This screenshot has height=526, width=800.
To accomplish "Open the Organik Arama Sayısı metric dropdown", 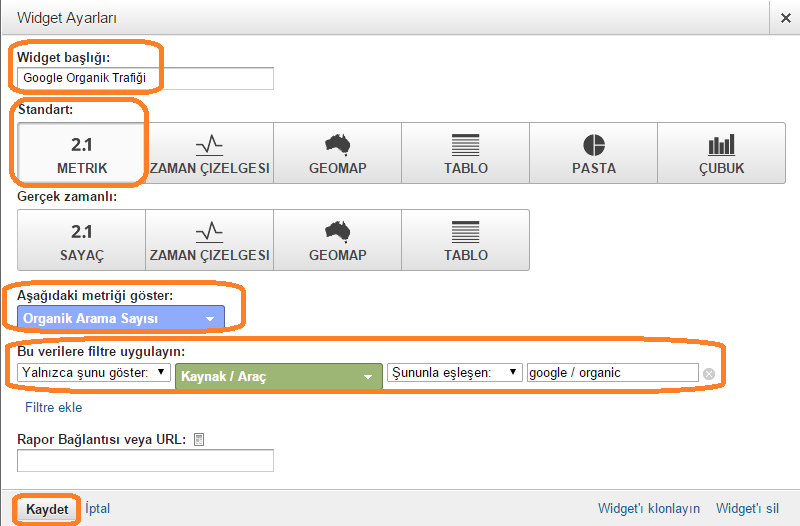I will 121,318.
